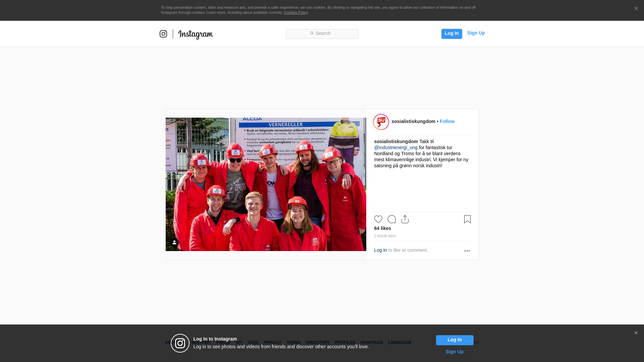The image size is (644, 362).
Task: Like the post with heart icon
Action: 378,219
